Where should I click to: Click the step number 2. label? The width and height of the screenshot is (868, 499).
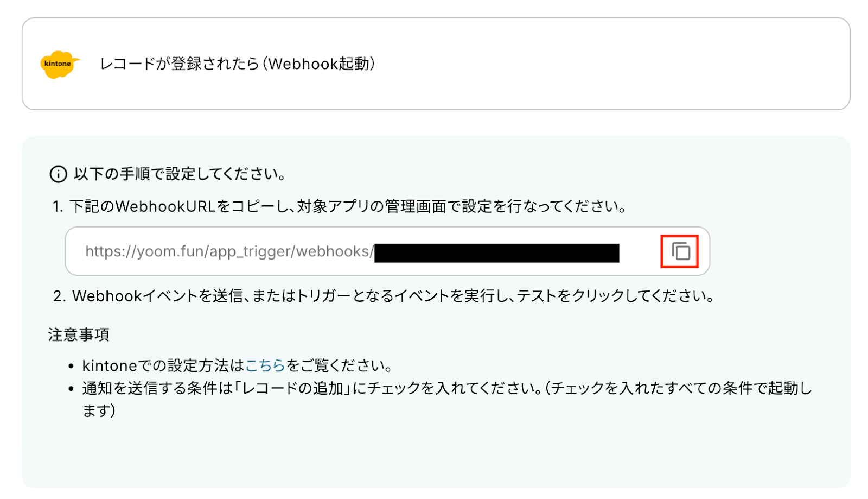[x=60, y=296]
